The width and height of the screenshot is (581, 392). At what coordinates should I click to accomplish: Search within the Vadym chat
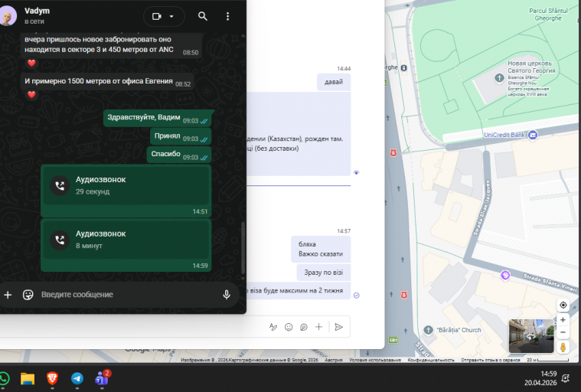click(x=202, y=16)
